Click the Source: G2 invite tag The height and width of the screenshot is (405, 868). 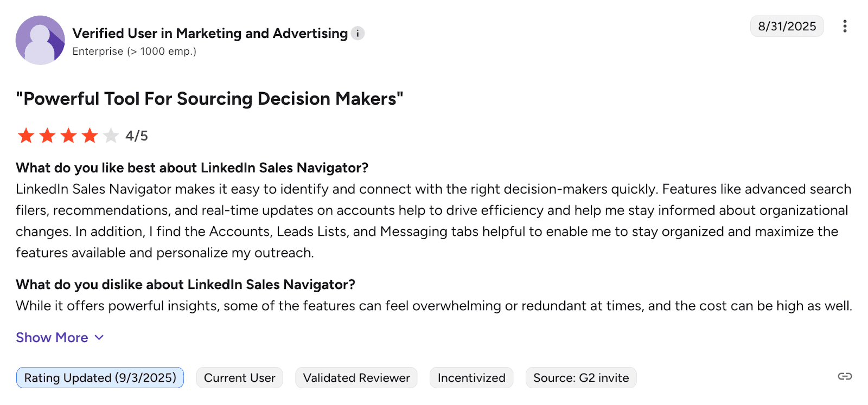click(580, 378)
